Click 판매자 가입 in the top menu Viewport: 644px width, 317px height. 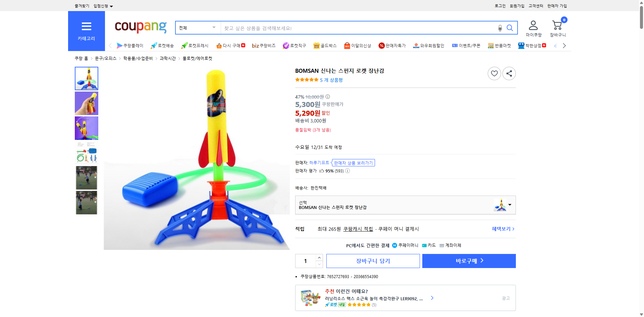point(557,6)
